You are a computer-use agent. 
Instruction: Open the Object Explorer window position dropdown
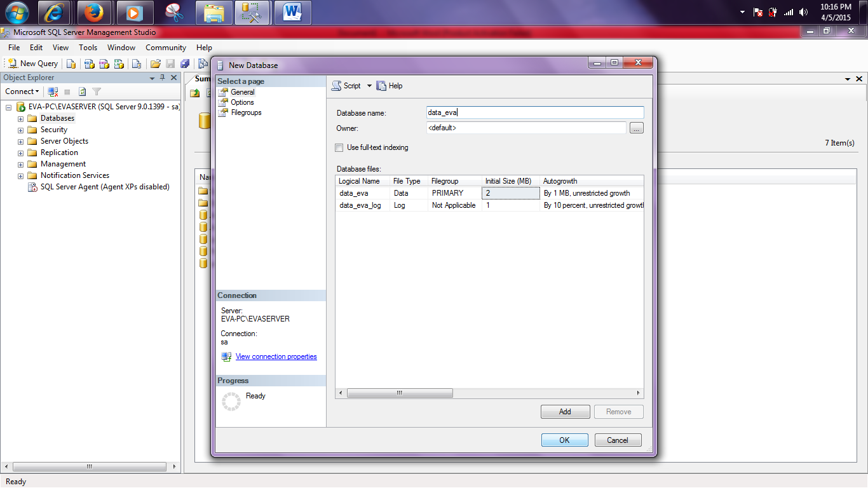click(x=152, y=78)
